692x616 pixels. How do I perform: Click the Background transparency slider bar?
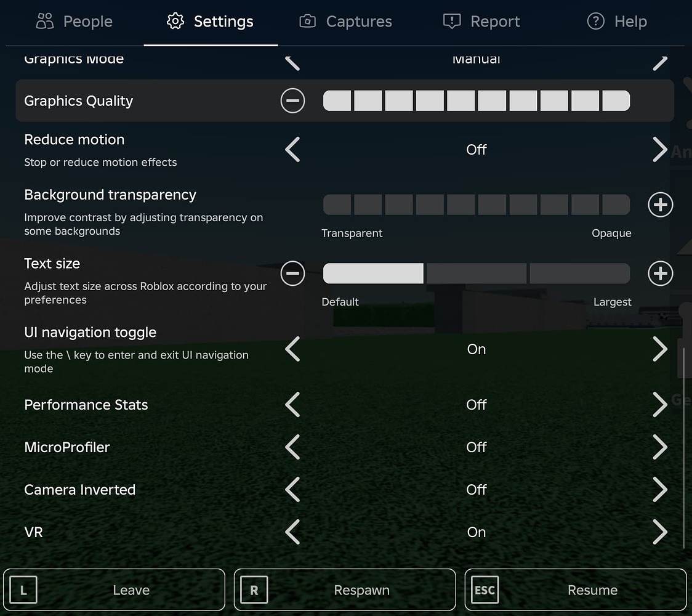[476, 205]
